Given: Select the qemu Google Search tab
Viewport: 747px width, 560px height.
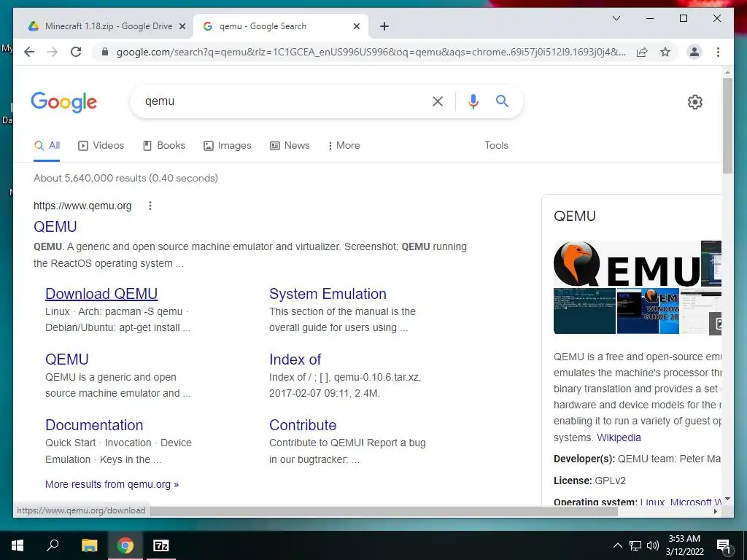Looking at the screenshot, I should [281, 26].
